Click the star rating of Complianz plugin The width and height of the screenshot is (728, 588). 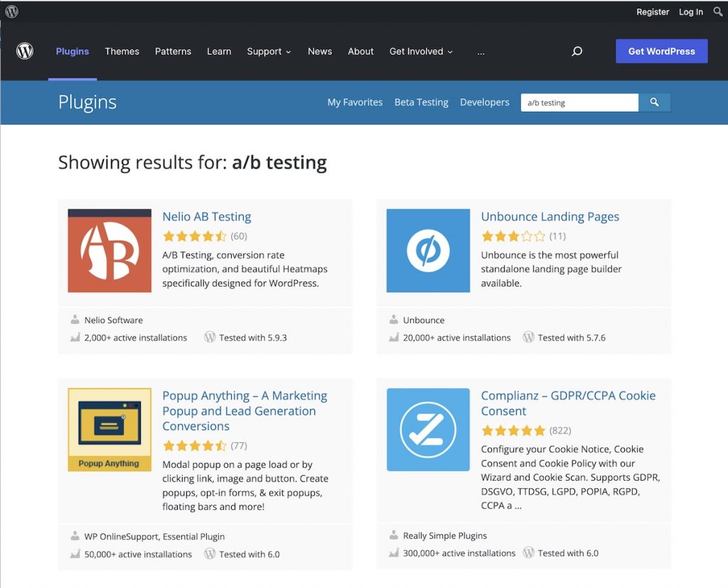tap(513, 431)
